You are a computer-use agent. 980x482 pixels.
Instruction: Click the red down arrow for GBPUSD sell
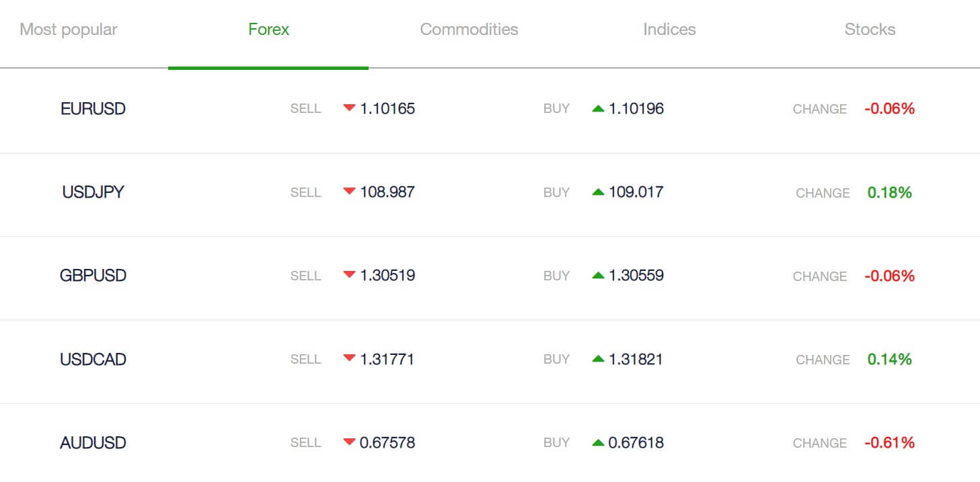point(349,275)
